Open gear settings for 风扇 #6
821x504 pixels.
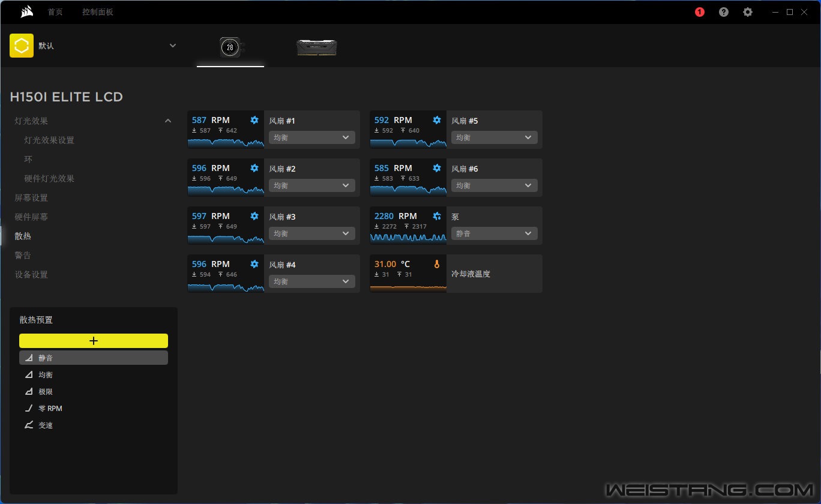coord(437,168)
